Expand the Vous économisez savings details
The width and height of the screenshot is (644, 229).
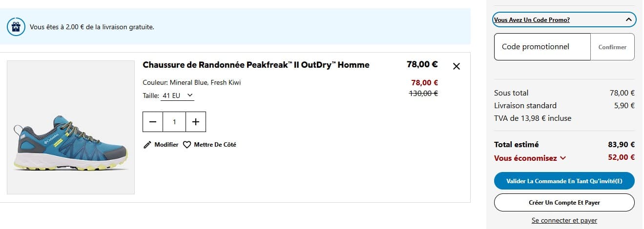pos(563,158)
